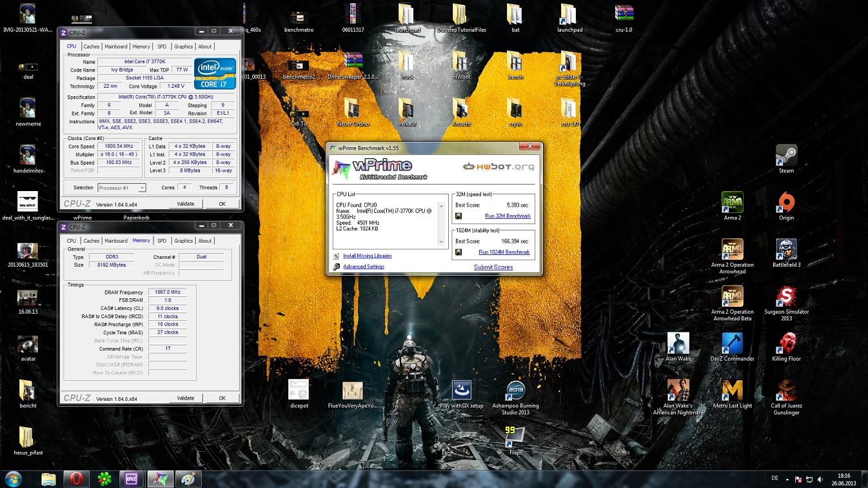868x488 pixels.
Task: Click OK in lower CPU-Z window
Action: [222, 398]
